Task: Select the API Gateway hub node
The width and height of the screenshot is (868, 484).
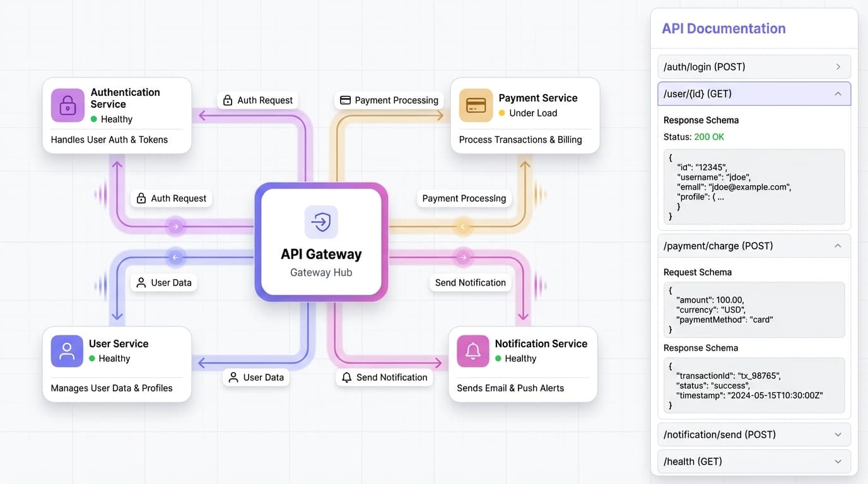Action: pos(321,242)
